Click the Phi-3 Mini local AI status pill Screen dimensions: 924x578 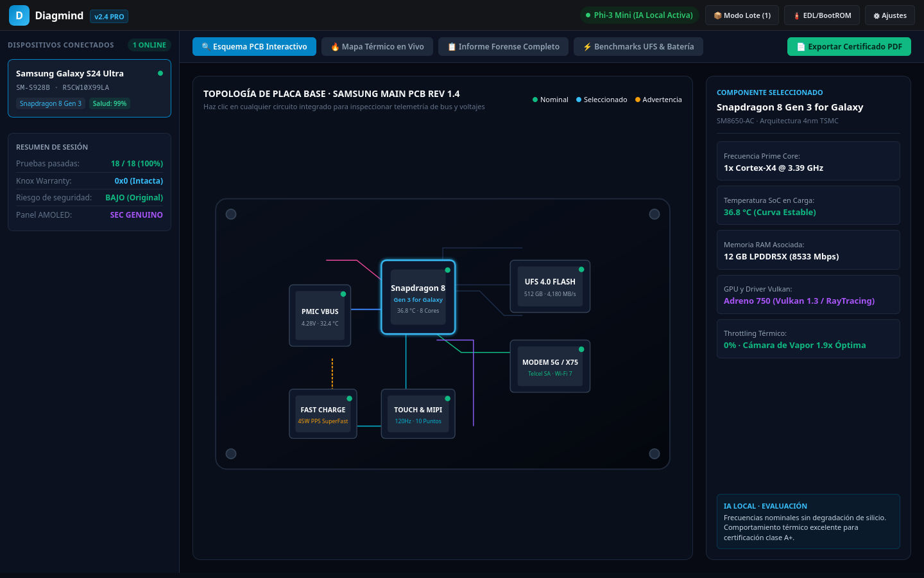tap(639, 15)
